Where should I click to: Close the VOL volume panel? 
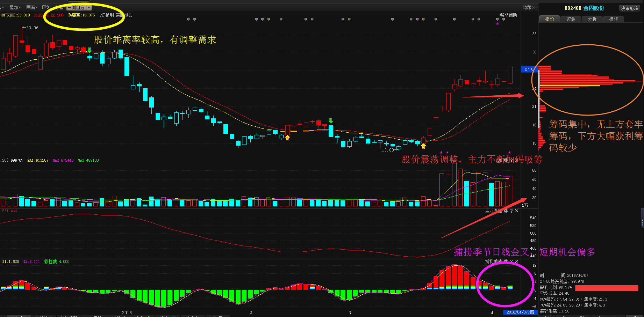(x=517, y=160)
